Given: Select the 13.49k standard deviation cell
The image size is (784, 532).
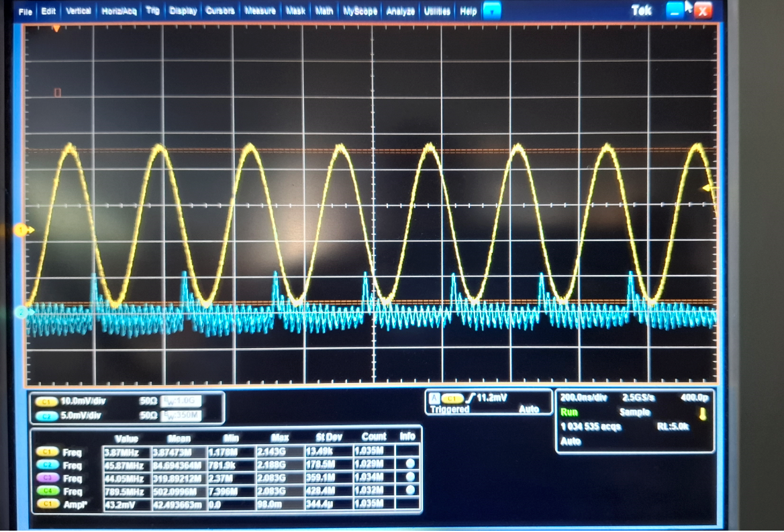Looking at the screenshot, I should click(x=328, y=451).
